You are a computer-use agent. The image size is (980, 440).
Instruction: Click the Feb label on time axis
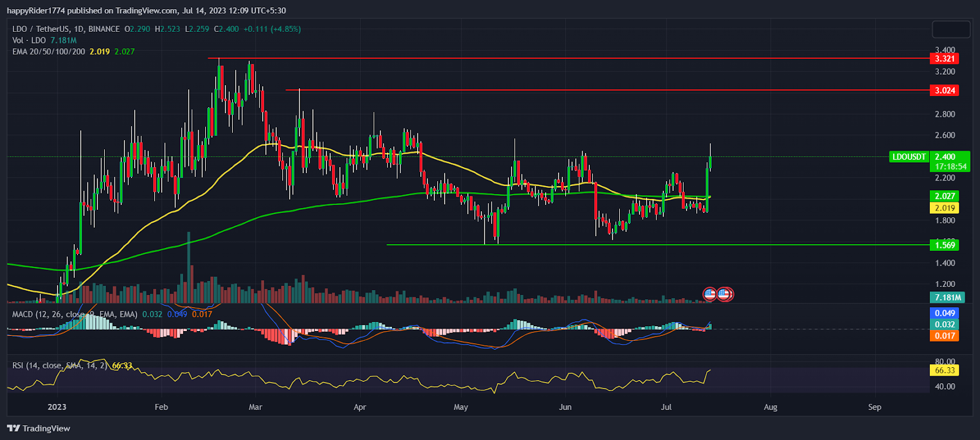coord(161,407)
